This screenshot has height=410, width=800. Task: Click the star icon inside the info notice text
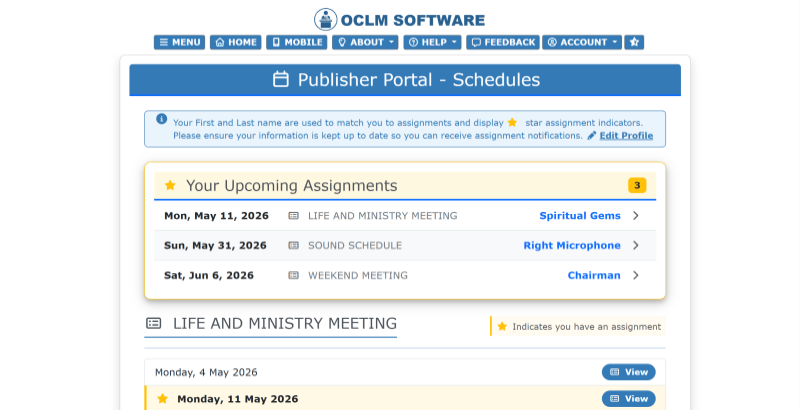[x=512, y=122]
